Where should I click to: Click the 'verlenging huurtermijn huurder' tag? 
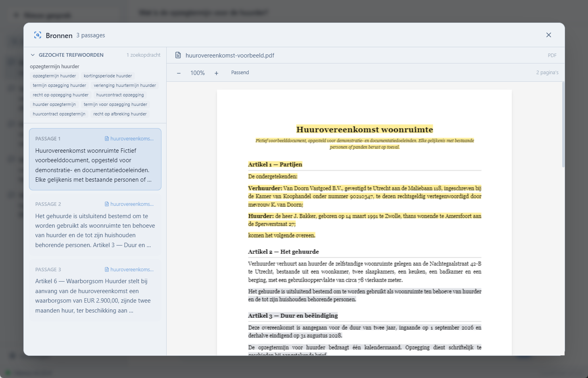point(125,85)
